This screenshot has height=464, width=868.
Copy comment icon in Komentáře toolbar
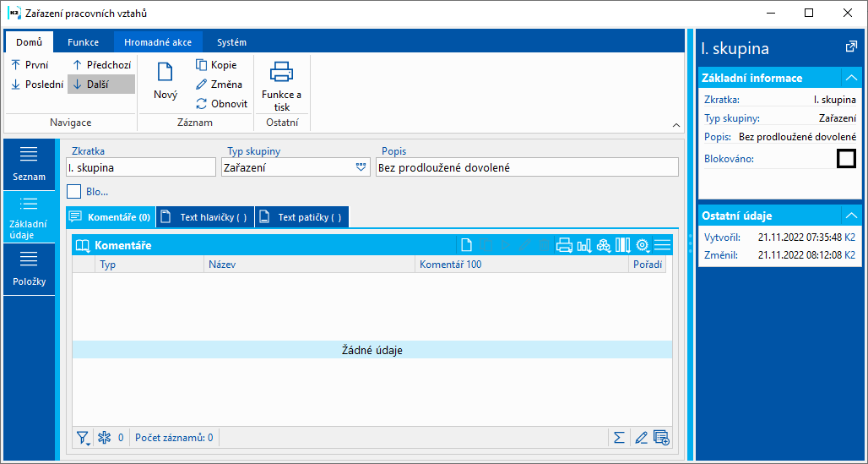click(x=486, y=245)
